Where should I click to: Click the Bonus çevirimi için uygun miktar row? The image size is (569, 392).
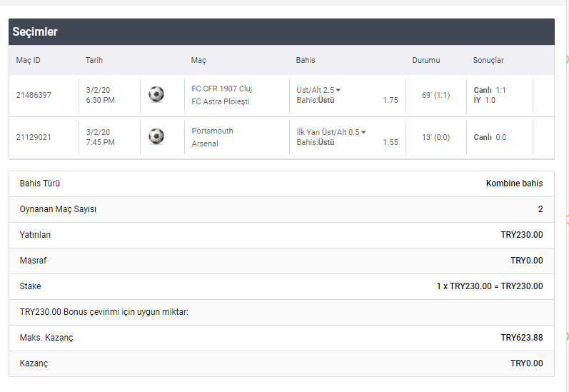281,312
